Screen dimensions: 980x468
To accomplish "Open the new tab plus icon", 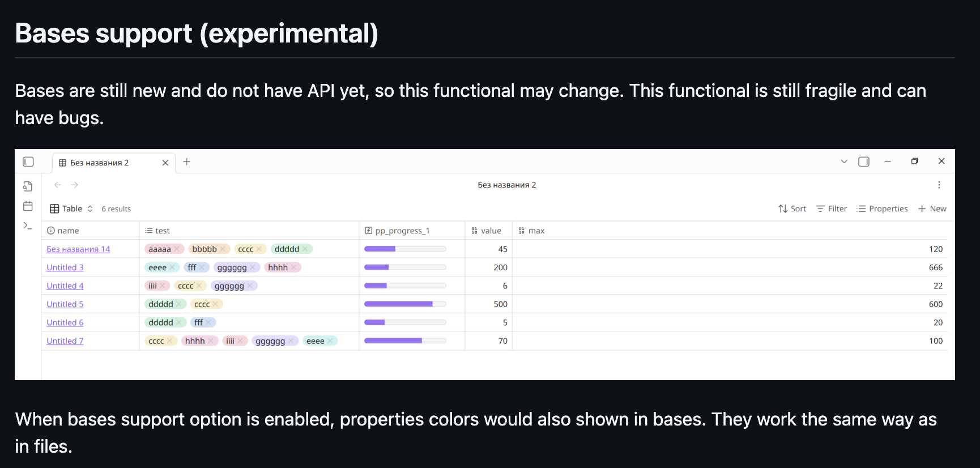I will point(187,162).
